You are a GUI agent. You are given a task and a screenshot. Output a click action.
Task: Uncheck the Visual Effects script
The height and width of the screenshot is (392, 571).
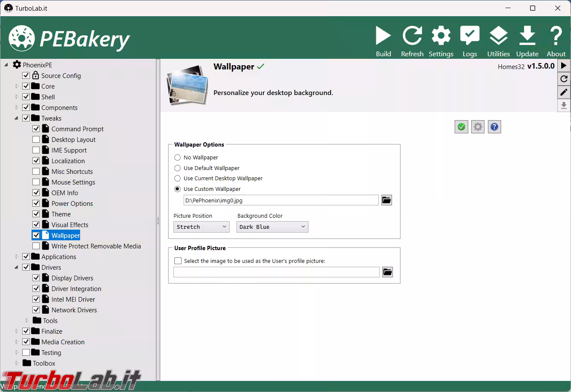[x=36, y=225]
